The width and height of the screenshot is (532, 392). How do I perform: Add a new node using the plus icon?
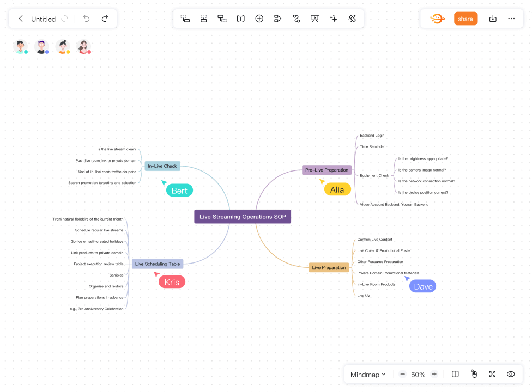coord(259,18)
